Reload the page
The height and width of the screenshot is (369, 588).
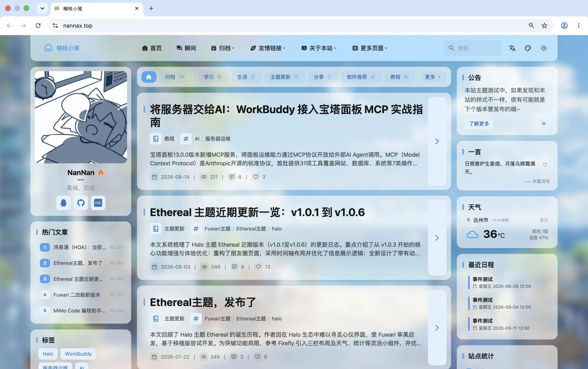38,25
